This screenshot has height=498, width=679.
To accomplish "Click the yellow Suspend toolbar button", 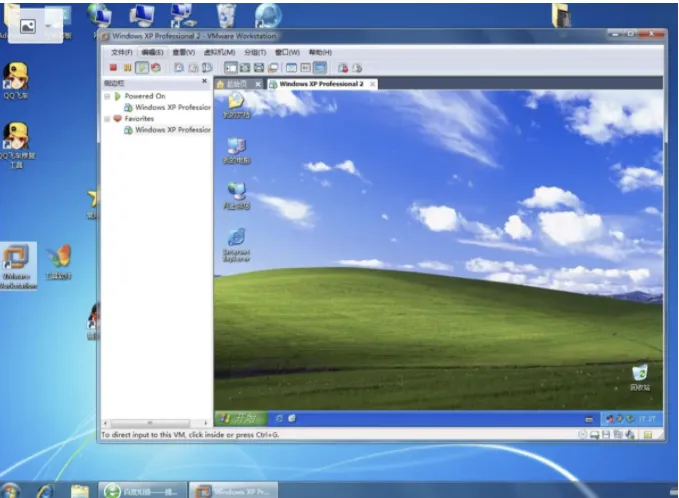I will point(127,68).
